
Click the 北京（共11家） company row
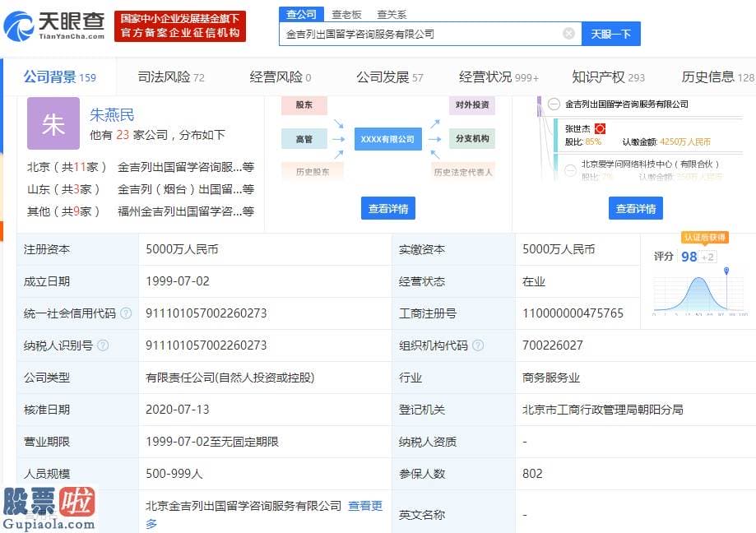141,167
